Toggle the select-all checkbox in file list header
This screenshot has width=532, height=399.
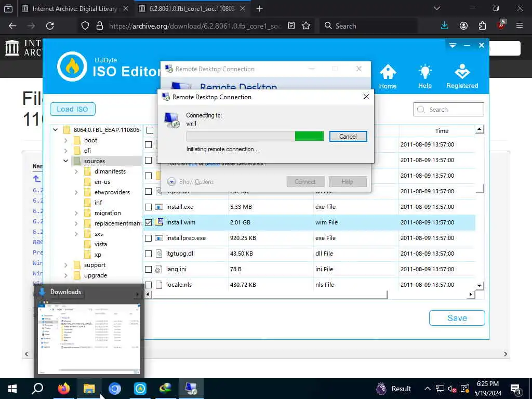click(150, 130)
